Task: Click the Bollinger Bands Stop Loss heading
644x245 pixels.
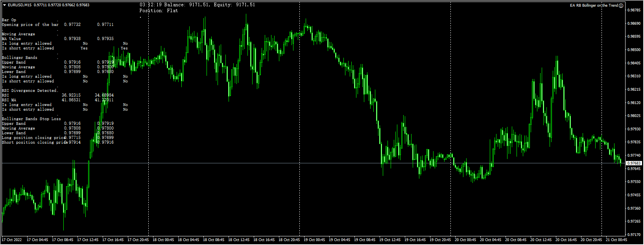Action: pyautogui.click(x=31, y=119)
